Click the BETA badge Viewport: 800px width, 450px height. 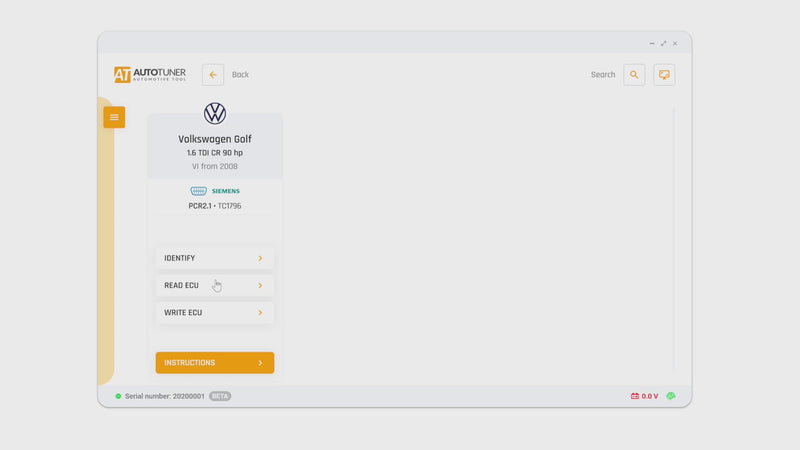pyautogui.click(x=220, y=396)
